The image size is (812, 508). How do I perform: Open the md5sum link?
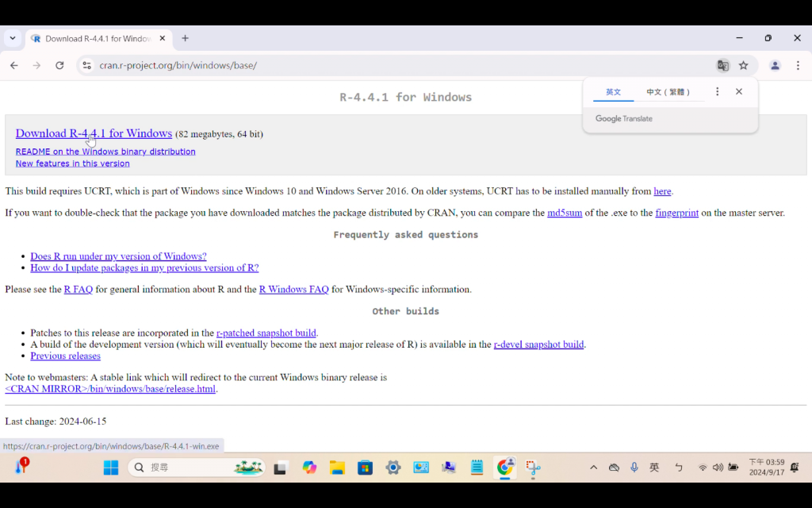(x=565, y=213)
